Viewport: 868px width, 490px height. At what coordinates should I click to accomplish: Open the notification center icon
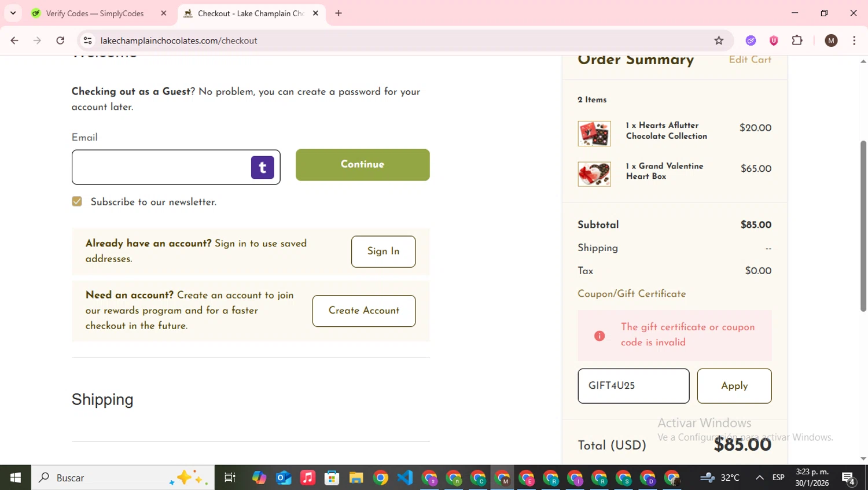pyautogui.click(x=849, y=478)
